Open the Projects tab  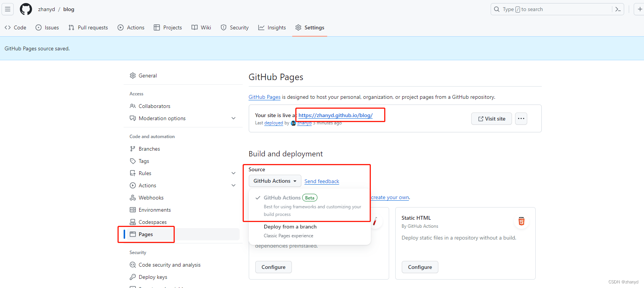[168, 27]
